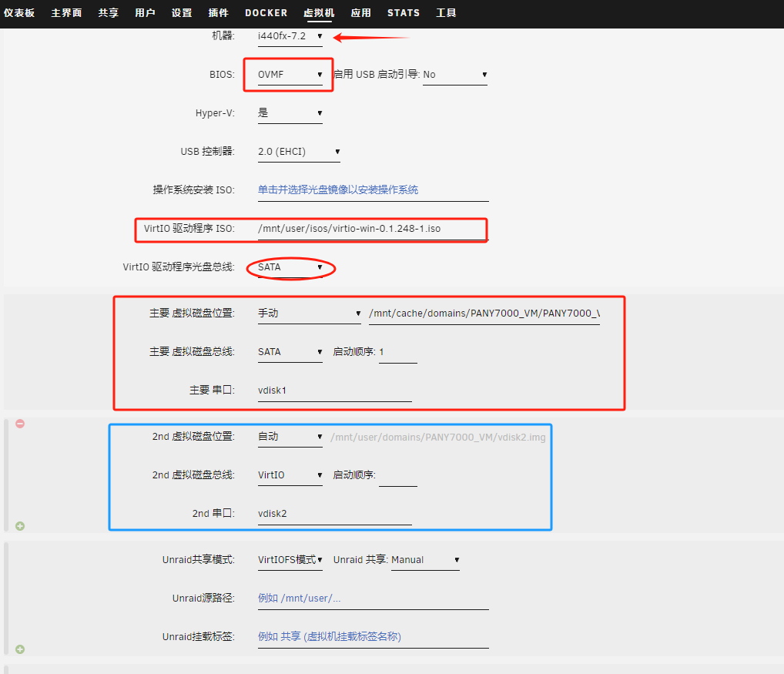Viewport: 784px width, 674px height.
Task: Click green plus icon to add Unraid share
Action: 20,649
